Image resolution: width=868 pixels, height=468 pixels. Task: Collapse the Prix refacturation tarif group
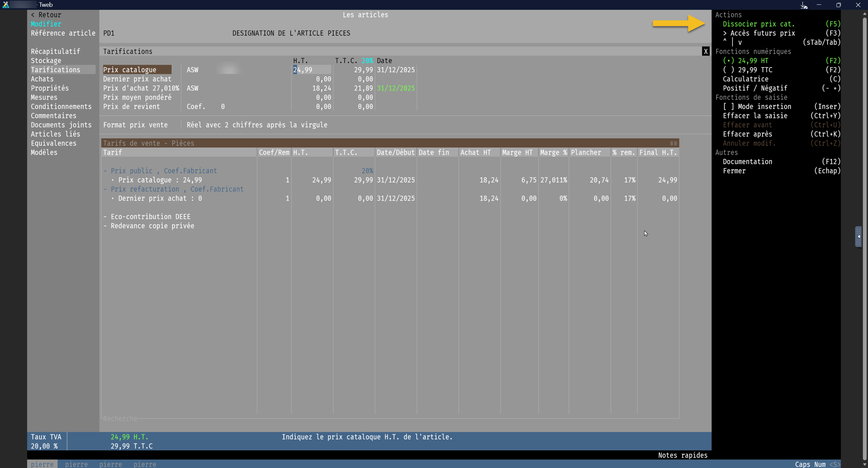(x=105, y=189)
